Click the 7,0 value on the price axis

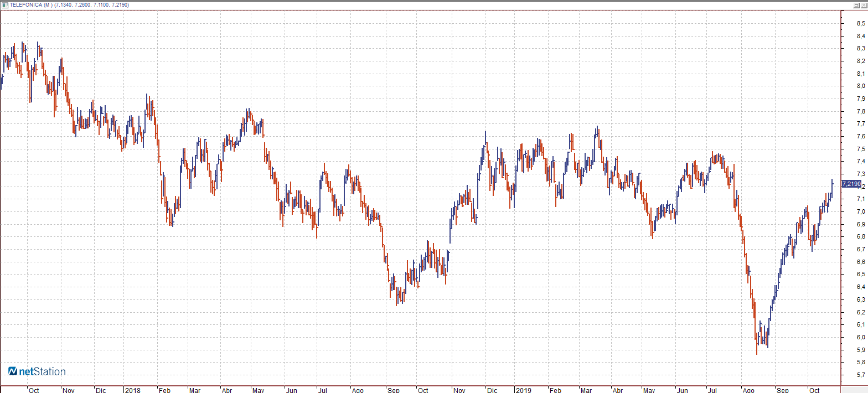(861, 211)
